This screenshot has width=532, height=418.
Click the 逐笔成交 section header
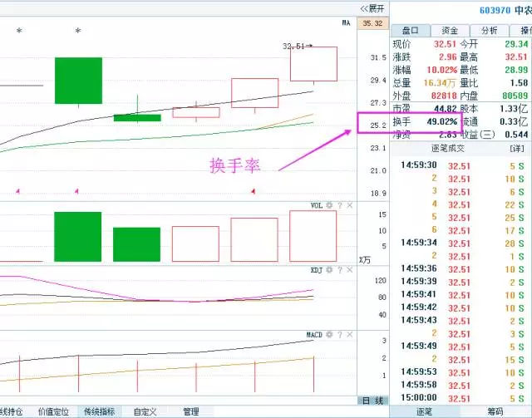click(x=448, y=148)
